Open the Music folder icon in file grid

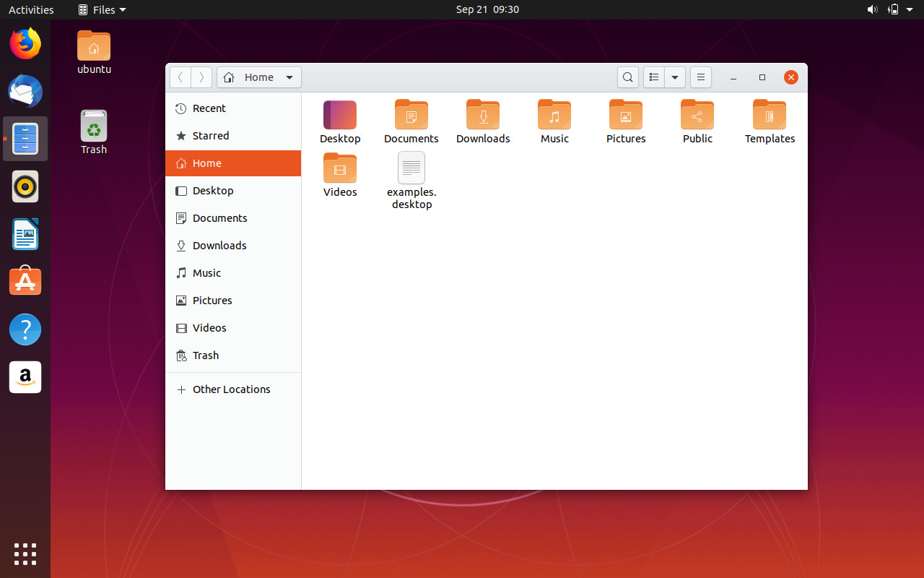554,115
